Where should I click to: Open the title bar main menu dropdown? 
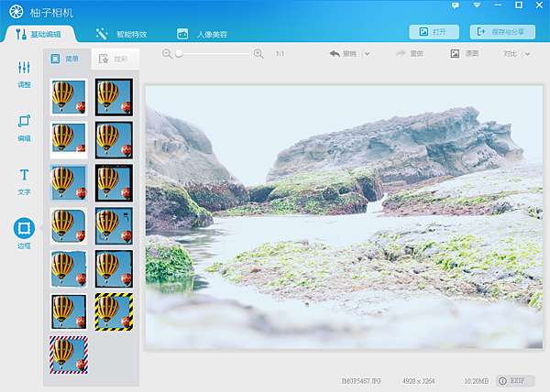coord(477,5)
